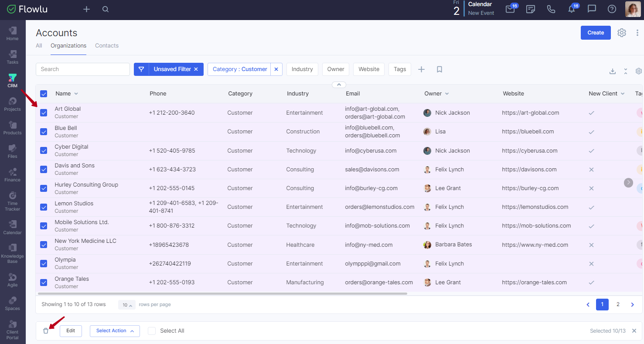Remove the Category Customer filter
644x344 pixels.
276,69
